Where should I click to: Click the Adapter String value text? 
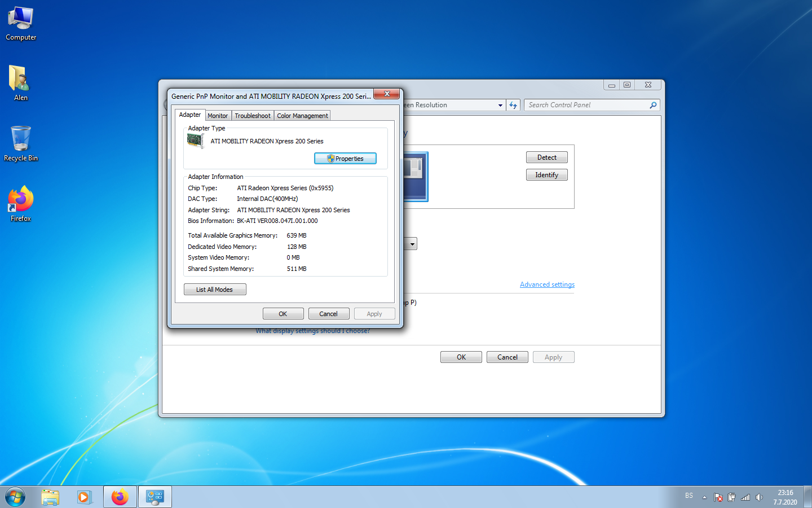293,210
